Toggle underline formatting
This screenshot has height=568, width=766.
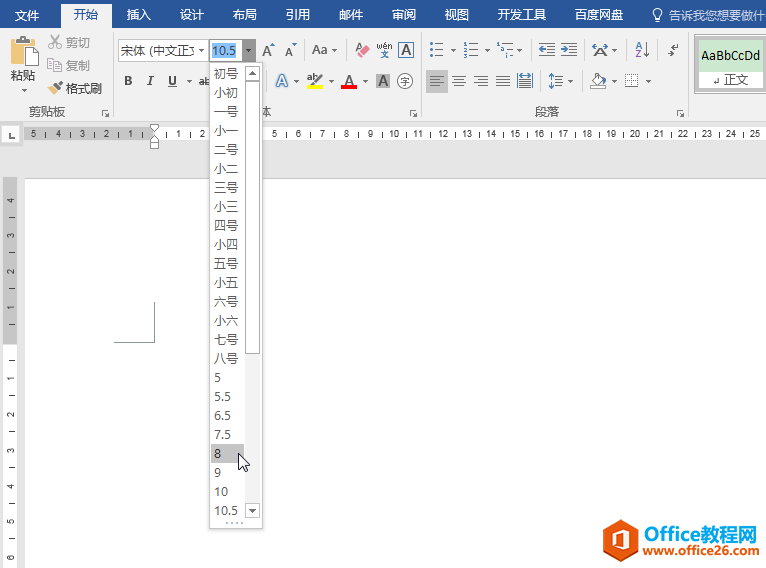pos(172,81)
